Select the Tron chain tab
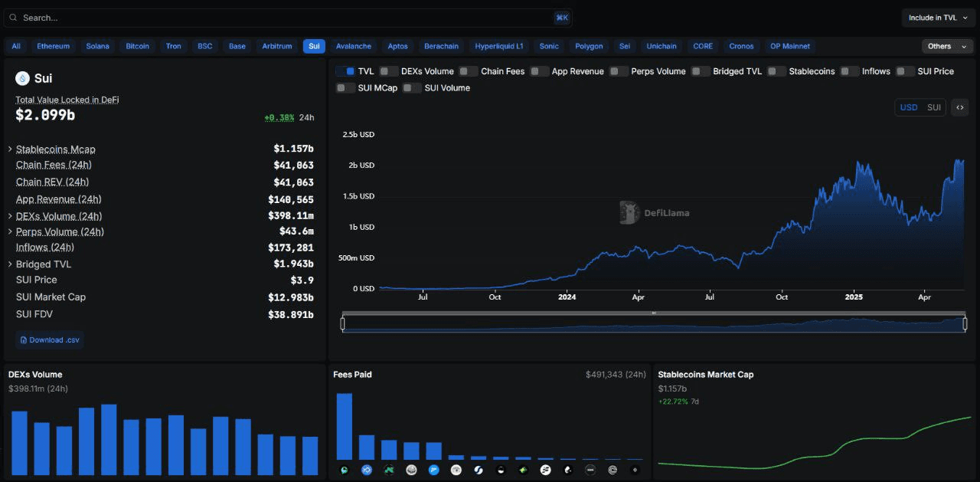 174,46
